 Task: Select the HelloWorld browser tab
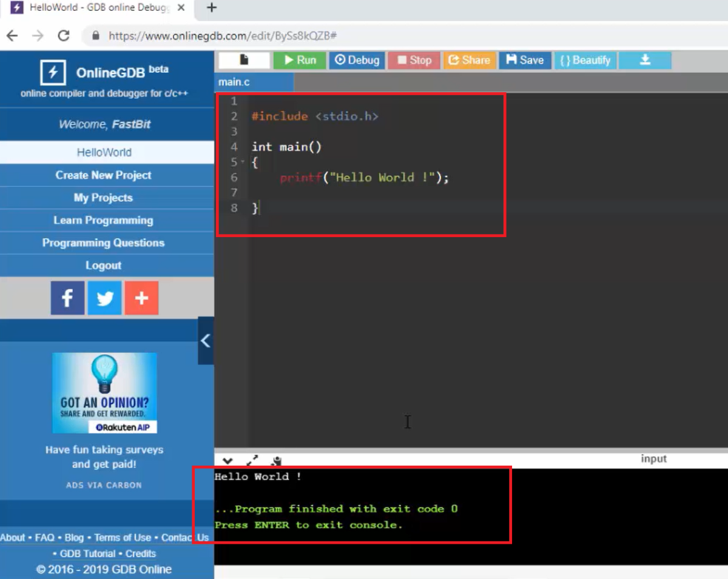(x=100, y=8)
